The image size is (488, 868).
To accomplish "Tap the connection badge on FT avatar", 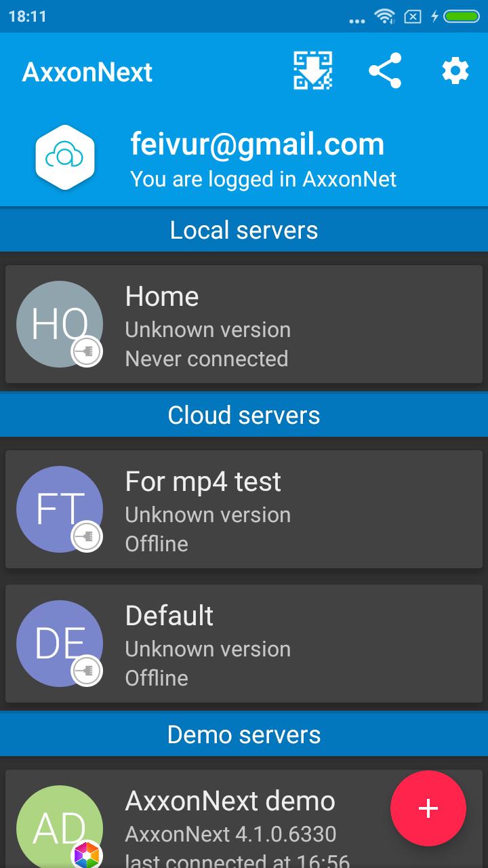I will pos(87,536).
